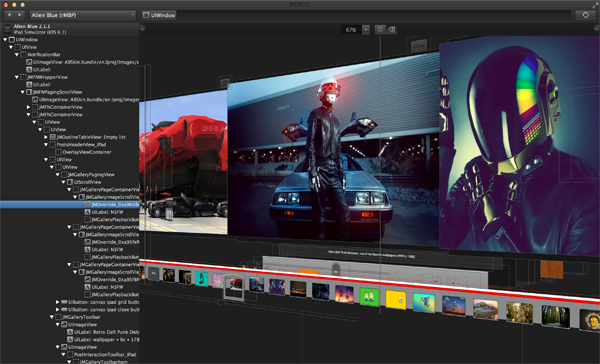This screenshot has width=600, height=364.
Task: Collapse the root UIWindow tree node
Action: 5,39
